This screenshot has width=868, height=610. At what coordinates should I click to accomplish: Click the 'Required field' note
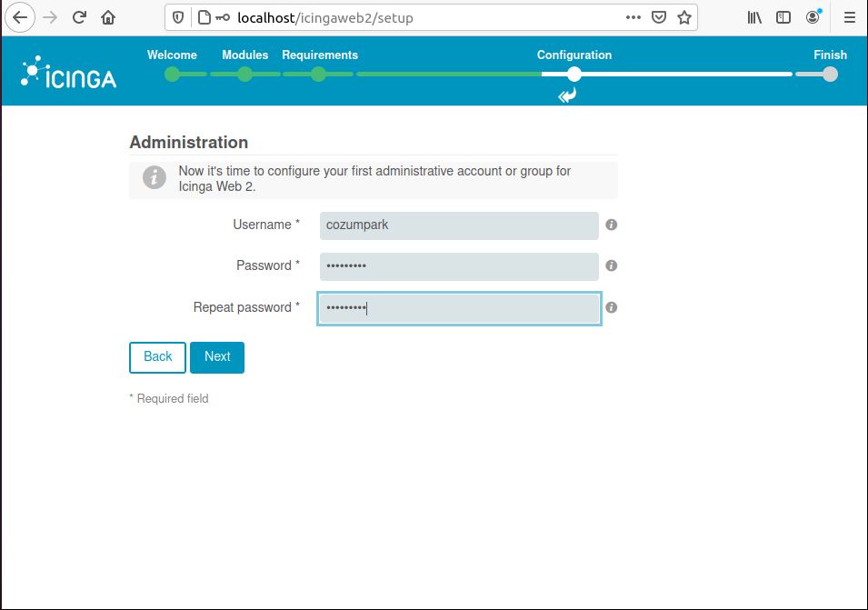pyautogui.click(x=169, y=398)
